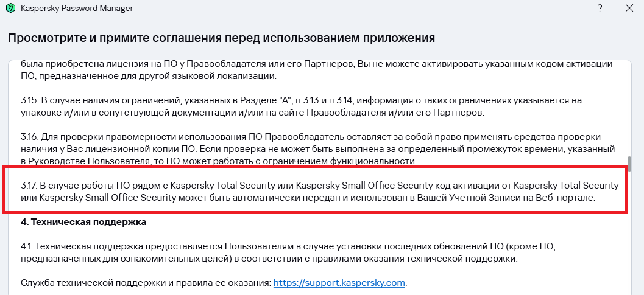Click the bold heading "4. Техническая поддержка"
This screenshot has height=295, width=644.
click(x=83, y=222)
